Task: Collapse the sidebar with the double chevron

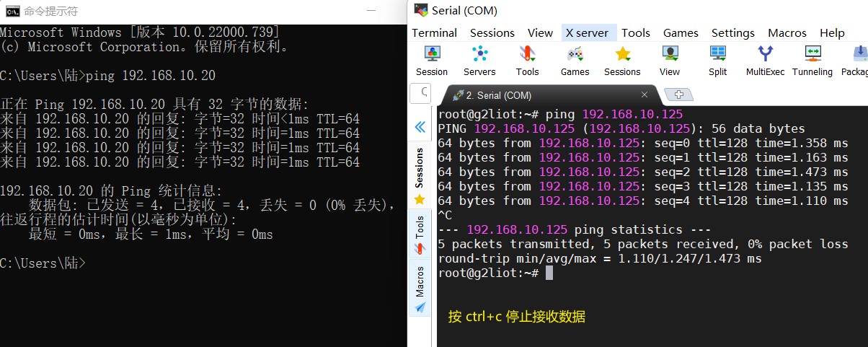Action: coord(420,127)
